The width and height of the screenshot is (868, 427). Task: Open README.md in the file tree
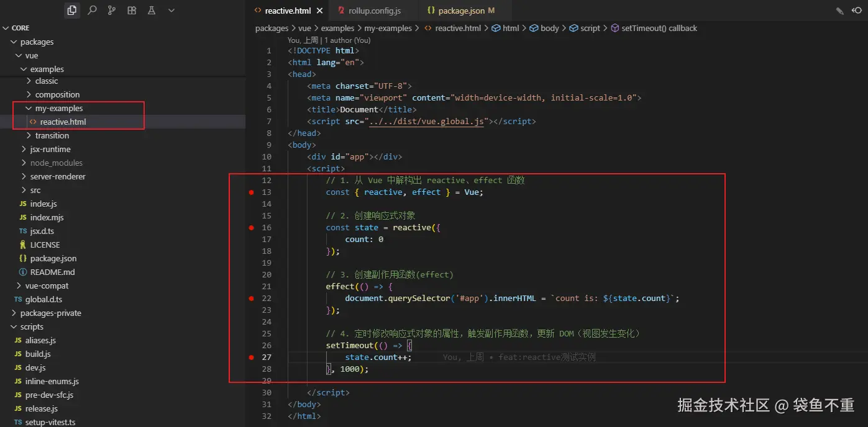point(52,272)
